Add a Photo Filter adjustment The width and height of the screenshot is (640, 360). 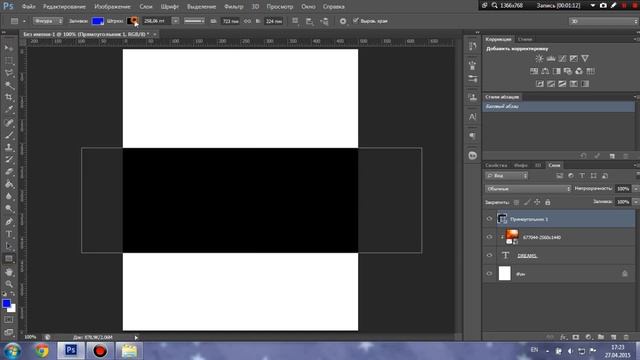pos(568,71)
